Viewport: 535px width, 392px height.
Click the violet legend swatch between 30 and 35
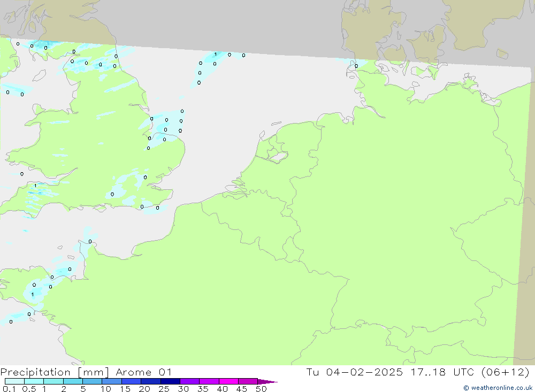(x=190, y=381)
